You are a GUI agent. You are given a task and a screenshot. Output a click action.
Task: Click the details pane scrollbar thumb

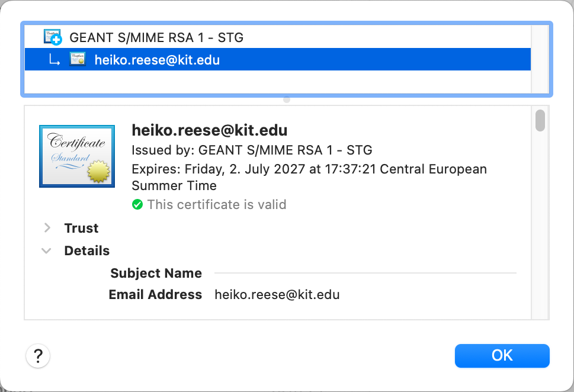tap(540, 120)
